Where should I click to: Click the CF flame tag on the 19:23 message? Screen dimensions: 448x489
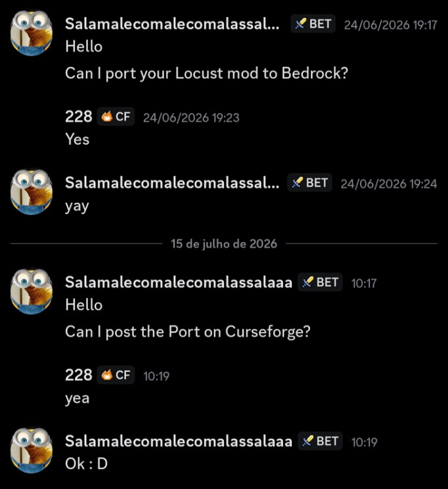(x=116, y=117)
